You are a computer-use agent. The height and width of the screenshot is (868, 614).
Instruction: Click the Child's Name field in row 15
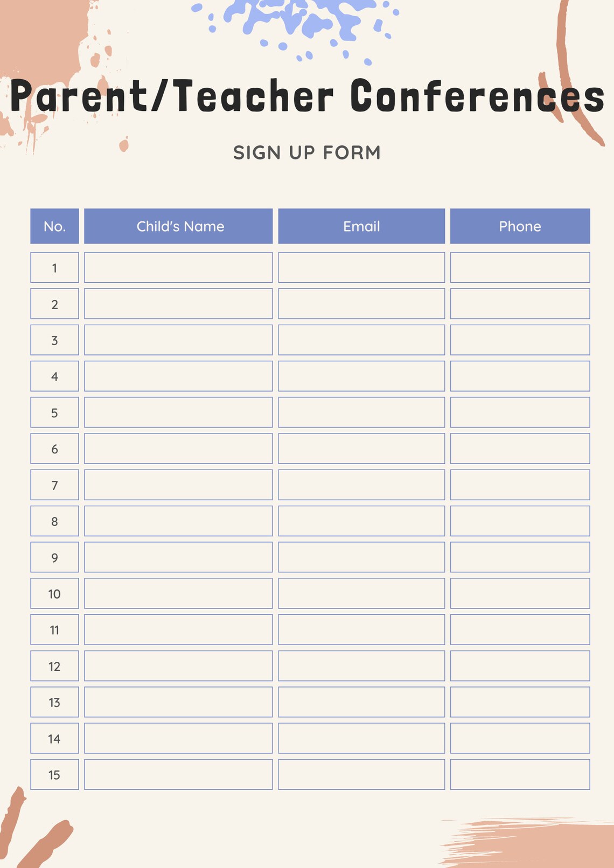pyautogui.click(x=178, y=774)
